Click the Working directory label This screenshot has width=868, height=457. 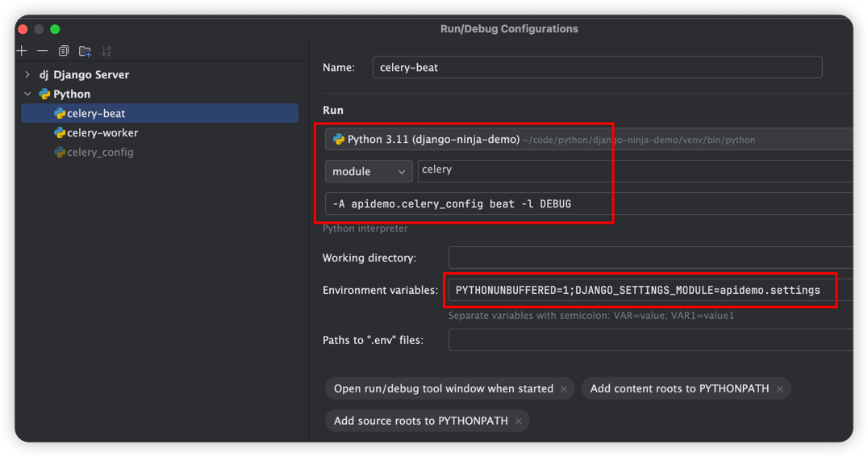coord(369,258)
